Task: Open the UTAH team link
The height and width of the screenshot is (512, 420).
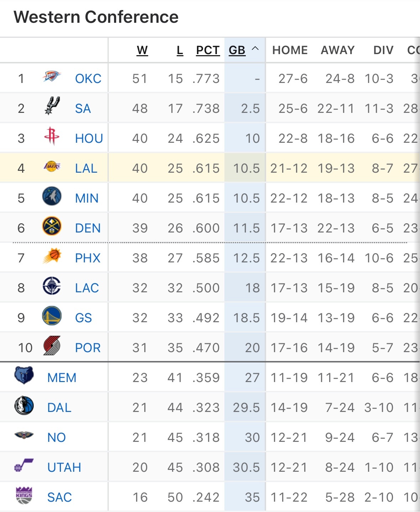Action: 64,467
